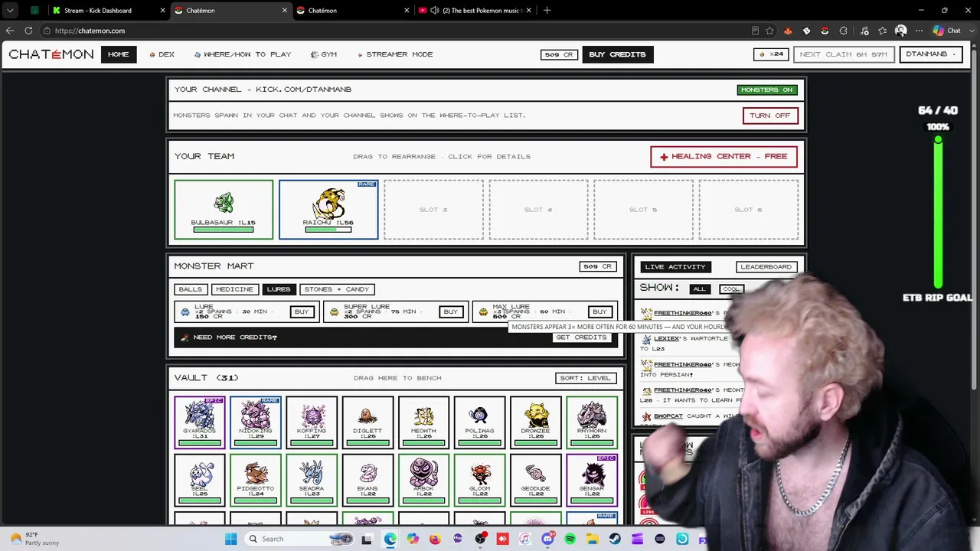Turn off monster spawns in channel

(x=770, y=116)
